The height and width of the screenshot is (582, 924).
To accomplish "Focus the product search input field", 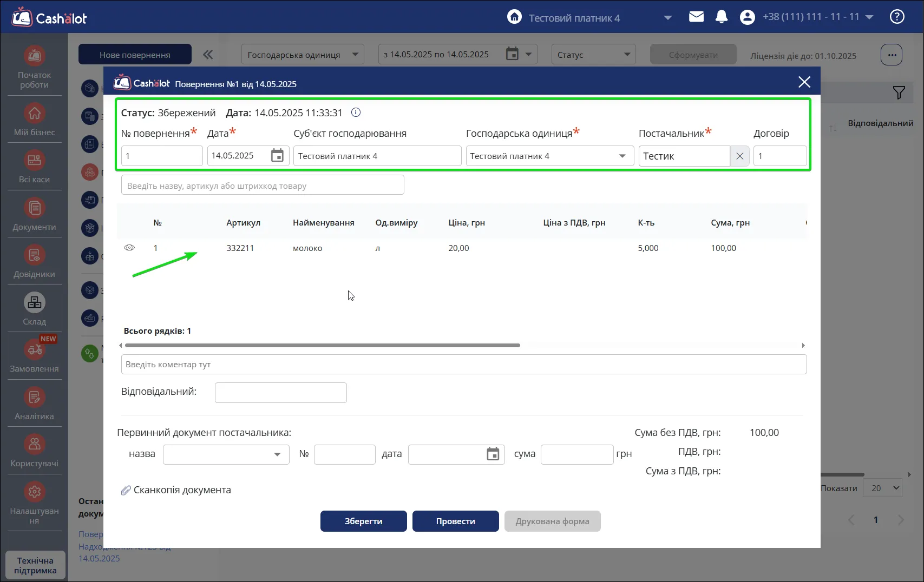I will coord(263,185).
